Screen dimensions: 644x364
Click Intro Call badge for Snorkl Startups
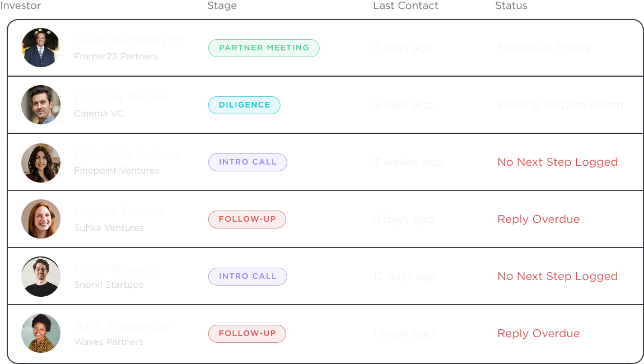point(248,277)
